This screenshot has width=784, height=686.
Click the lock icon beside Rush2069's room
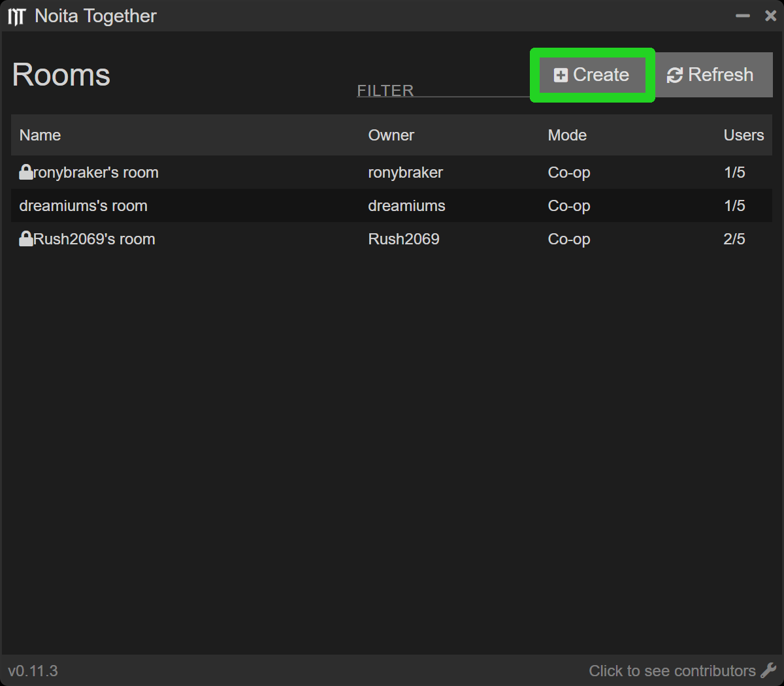[26, 238]
